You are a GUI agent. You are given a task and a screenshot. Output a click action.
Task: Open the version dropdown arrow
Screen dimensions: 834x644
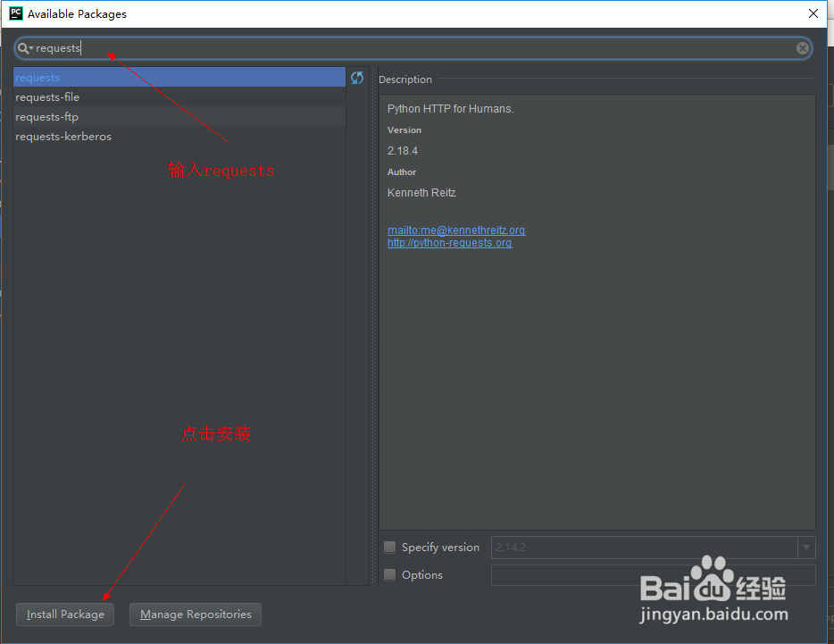tap(806, 548)
